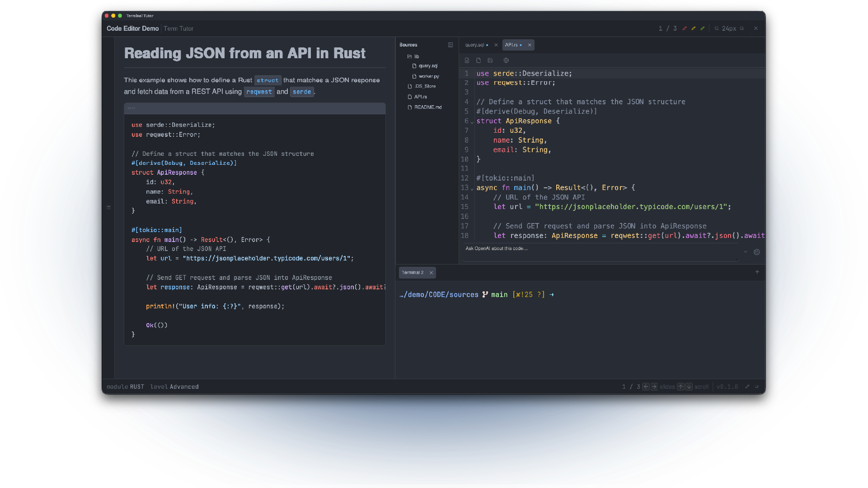The width and height of the screenshot is (868, 488).
Task: Close the API.rs tab
Action: [x=530, y=45]
